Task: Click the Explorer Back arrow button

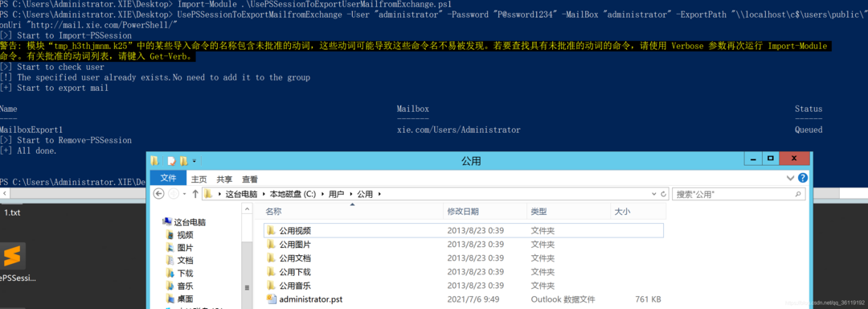Action: coord(159,194)
